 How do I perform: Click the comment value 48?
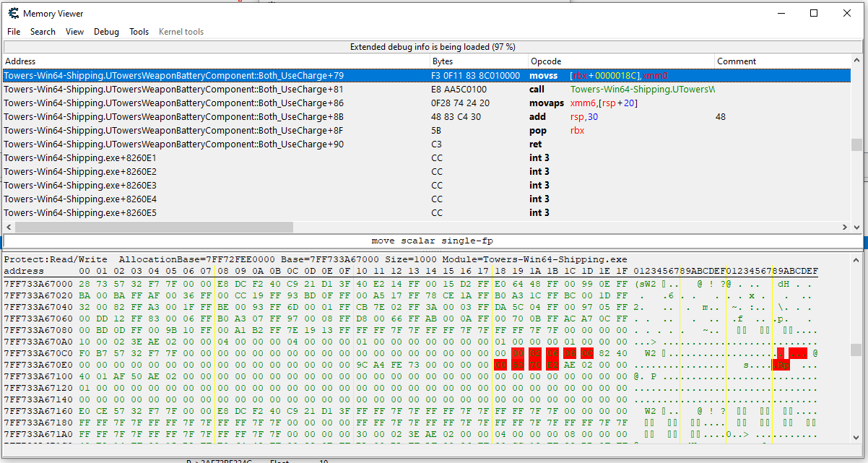tap(721, 117)
